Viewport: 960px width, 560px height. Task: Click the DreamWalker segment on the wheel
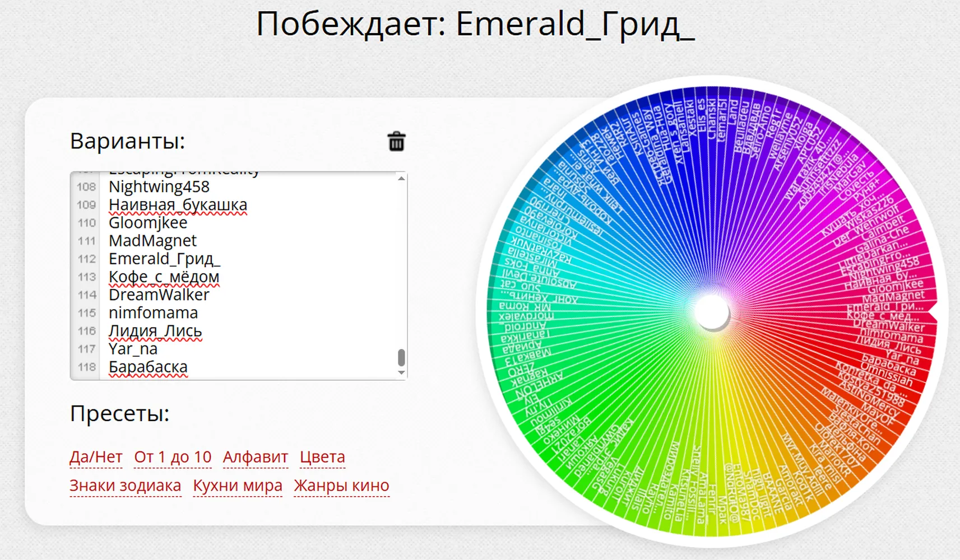[889, 325]
